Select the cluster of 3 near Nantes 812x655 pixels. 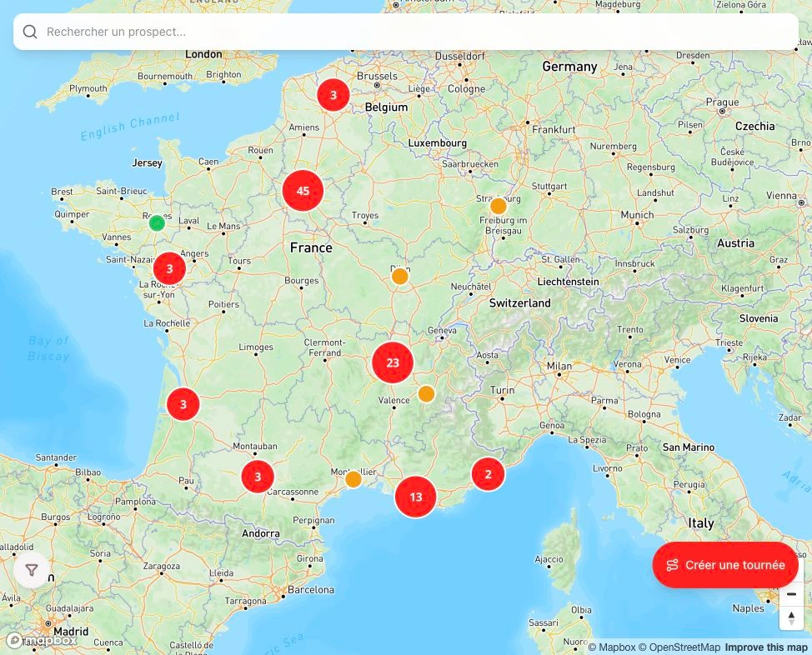point(169,268)
